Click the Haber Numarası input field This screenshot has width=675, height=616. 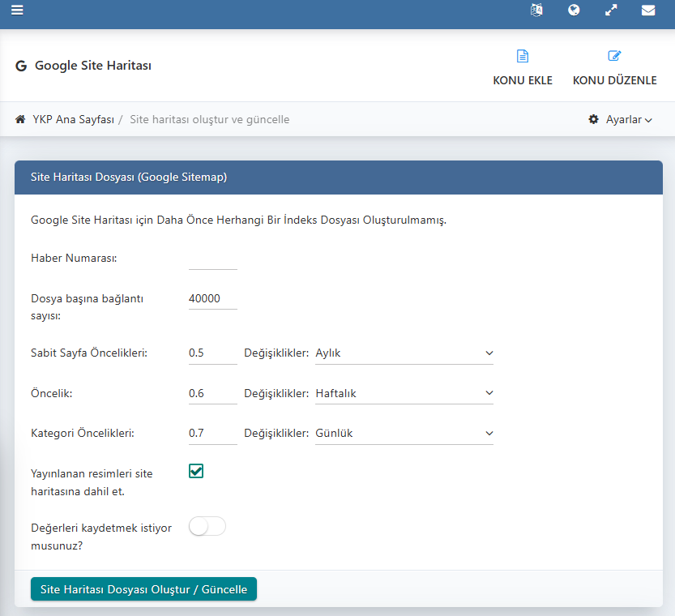click(212, 259)
